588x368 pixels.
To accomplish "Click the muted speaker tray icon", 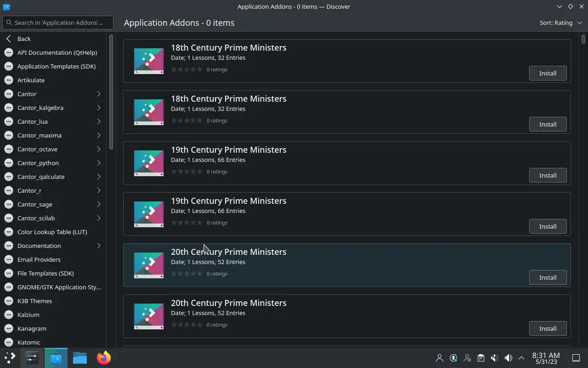I will pyautogui.click(x=495, y=358).
